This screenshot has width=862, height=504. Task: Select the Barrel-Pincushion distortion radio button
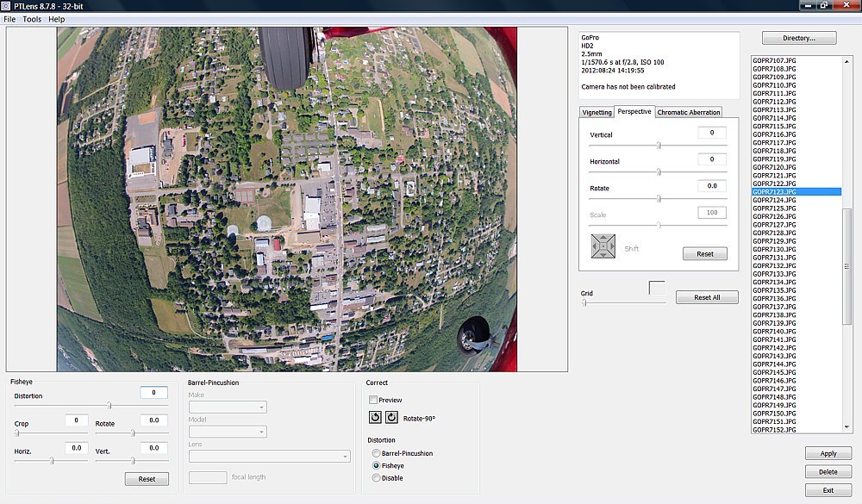point(376,453)
